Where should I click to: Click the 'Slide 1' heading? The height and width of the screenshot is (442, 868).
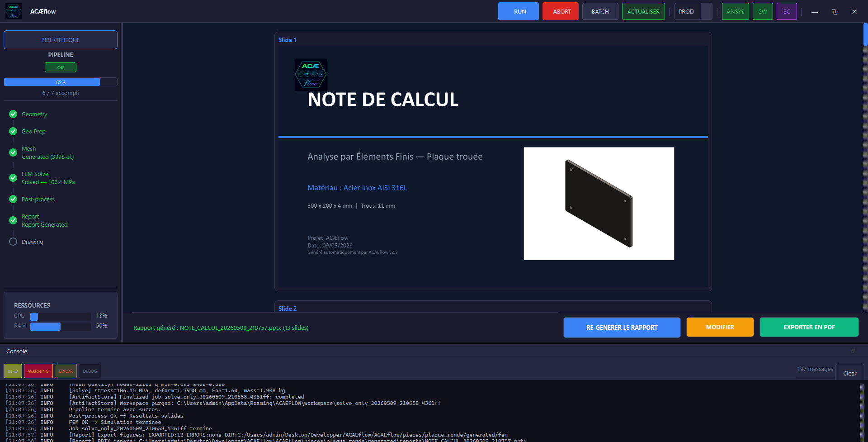pyautogui.click(x=288, y=40)
